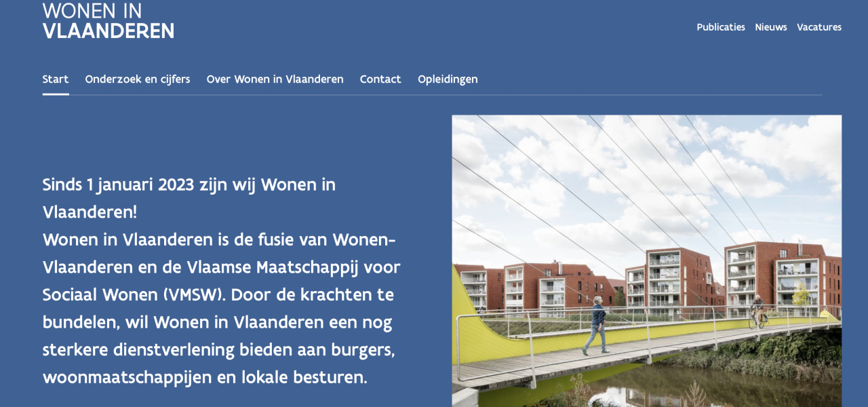The height and width of the screenshot is (407, 868).
Task: Select the Start tab
Action: pos(55,79)
